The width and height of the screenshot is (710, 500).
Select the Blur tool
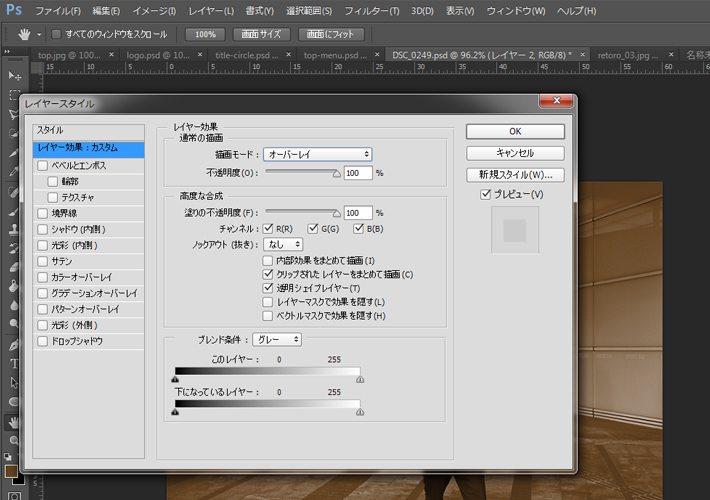(14, 305)
